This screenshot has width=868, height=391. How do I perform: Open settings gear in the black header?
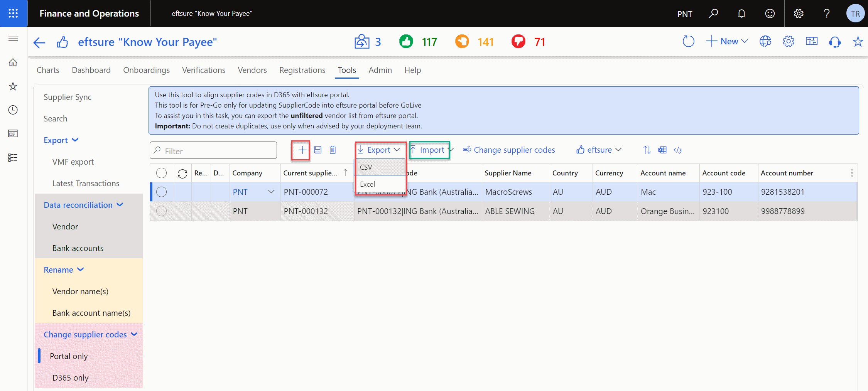[799, 13]
